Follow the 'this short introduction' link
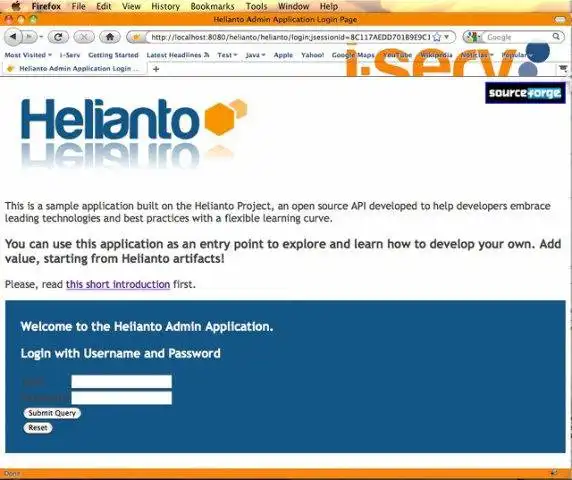Screen dimensions: 572x480 click(x=118, y=284)
